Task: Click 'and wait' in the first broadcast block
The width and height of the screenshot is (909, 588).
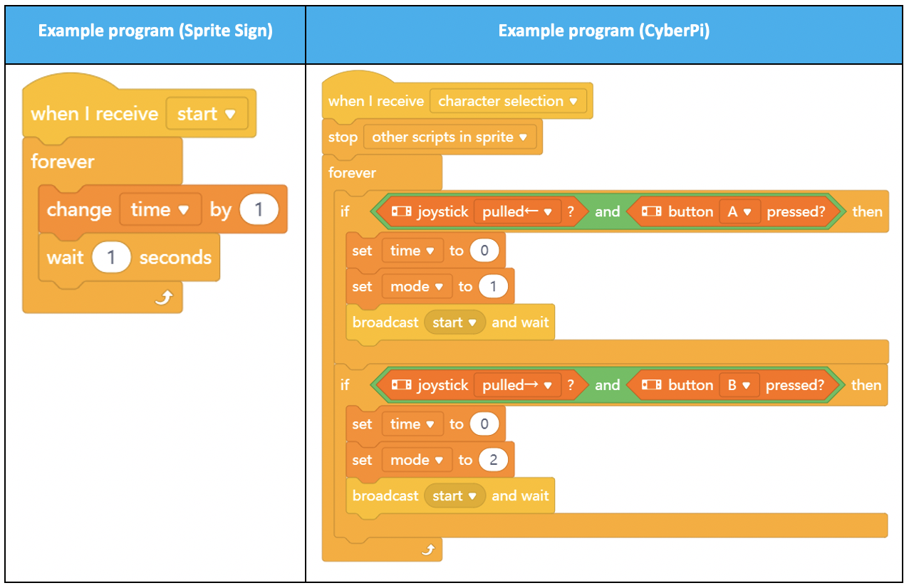Action: click(x=520, y=322)
